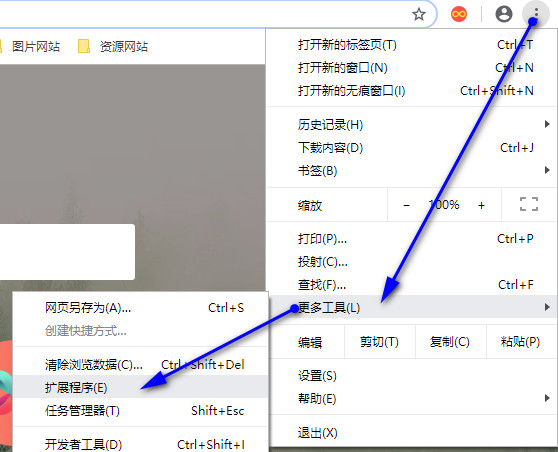This screenshot has height=452, width=558.
Task: Open the red infinity extension icon
Action: (459, 14)
